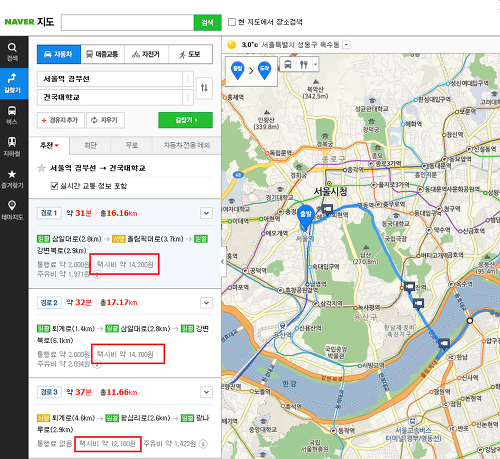Select the 경로 3 badge

pyautogui.click(x=49, y=392)
